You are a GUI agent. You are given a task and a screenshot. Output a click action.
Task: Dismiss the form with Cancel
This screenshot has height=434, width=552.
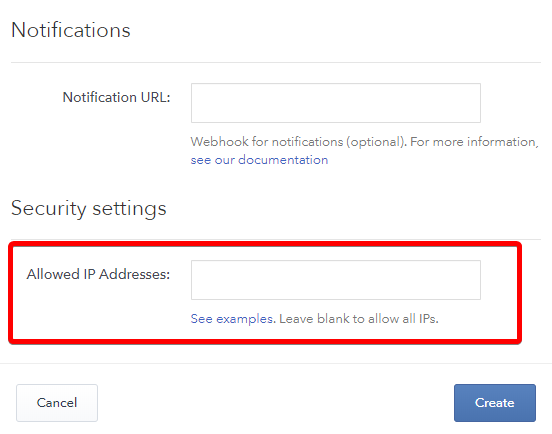[57, 403]
